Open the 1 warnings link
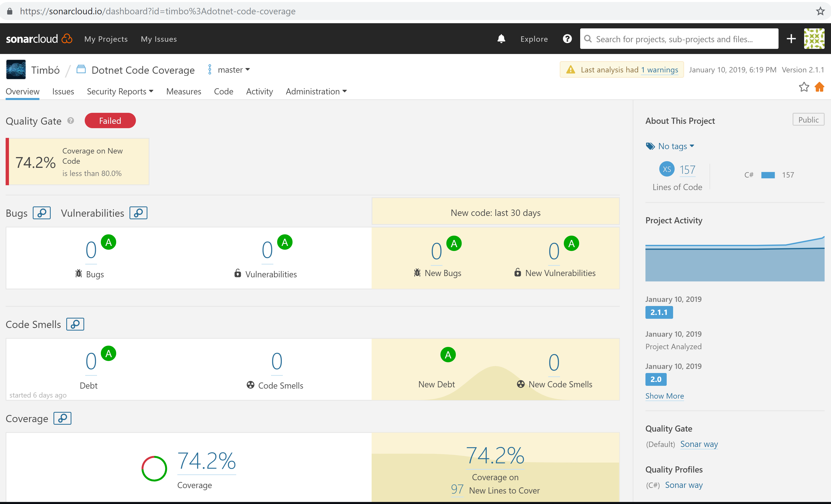831x504 pixels. [659, 70]
